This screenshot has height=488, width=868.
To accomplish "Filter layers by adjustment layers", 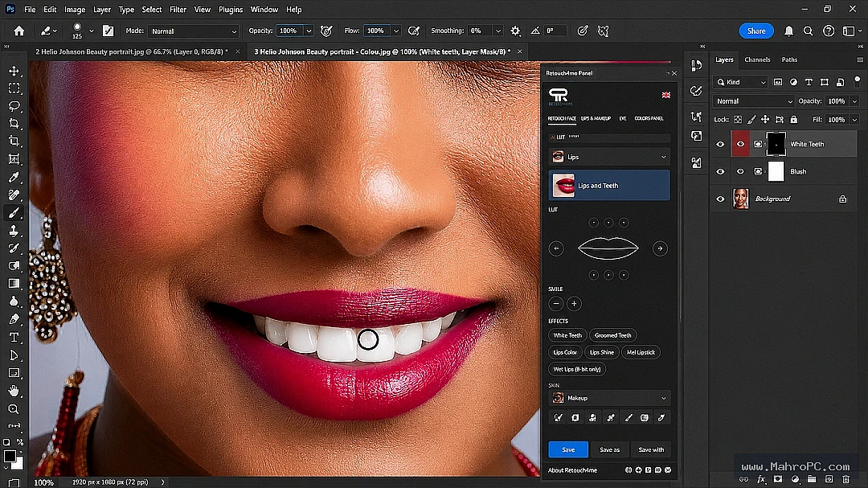I will (793, 82).
